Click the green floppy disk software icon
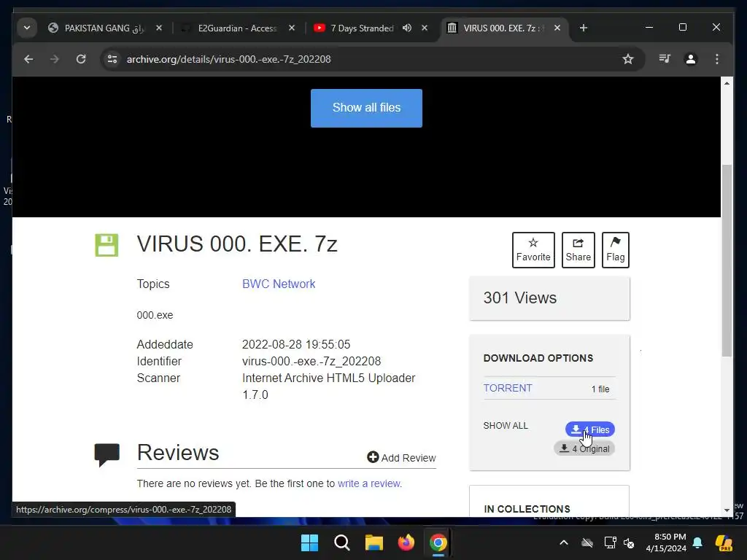 [107, 245]
